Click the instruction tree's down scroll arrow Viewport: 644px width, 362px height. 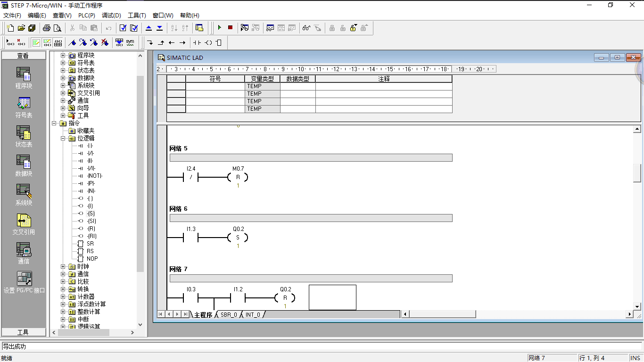[x=140, y=325]
